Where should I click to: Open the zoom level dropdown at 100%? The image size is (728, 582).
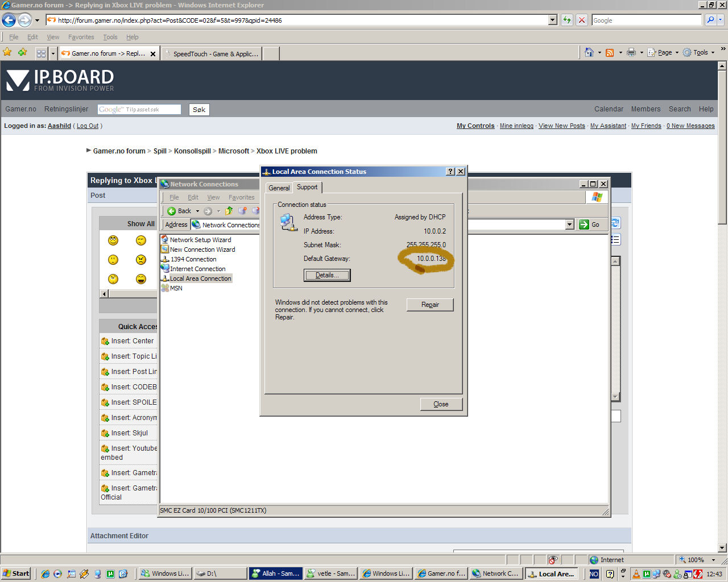pos(714,560)
